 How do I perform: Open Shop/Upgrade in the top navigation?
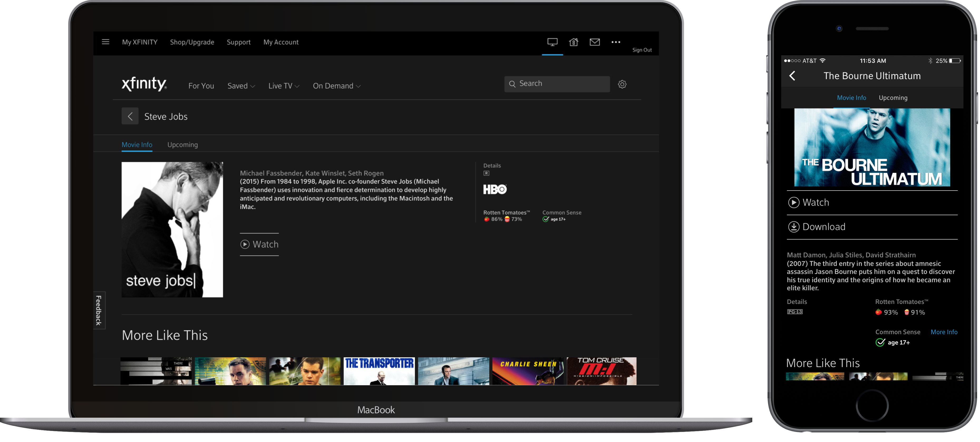point(192,42)
